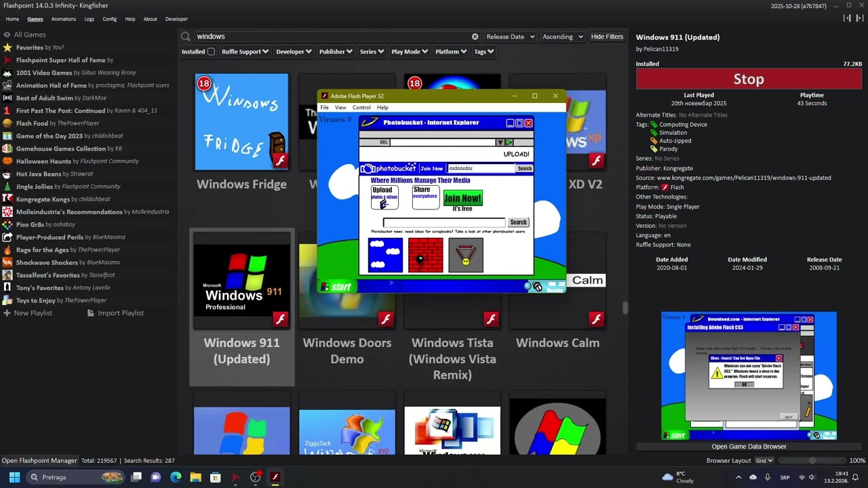The width and height of the screenshot is (868, 488).
Task: Open the Logs tab
Action: click(90, 19)
